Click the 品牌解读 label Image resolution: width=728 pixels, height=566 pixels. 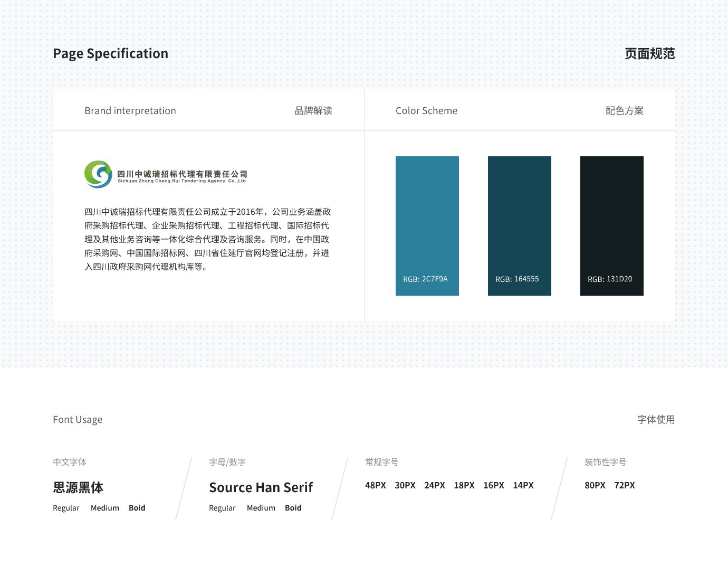point(313,111)
